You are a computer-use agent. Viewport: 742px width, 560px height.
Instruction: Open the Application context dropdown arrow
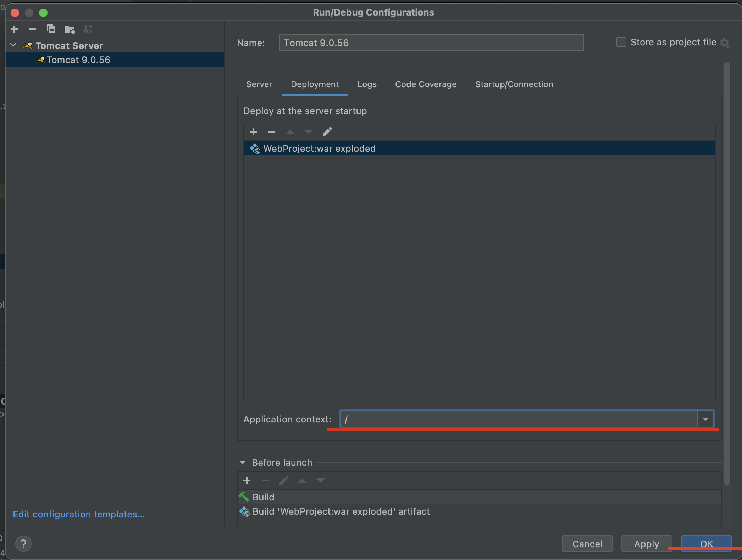tap(705, 419)
